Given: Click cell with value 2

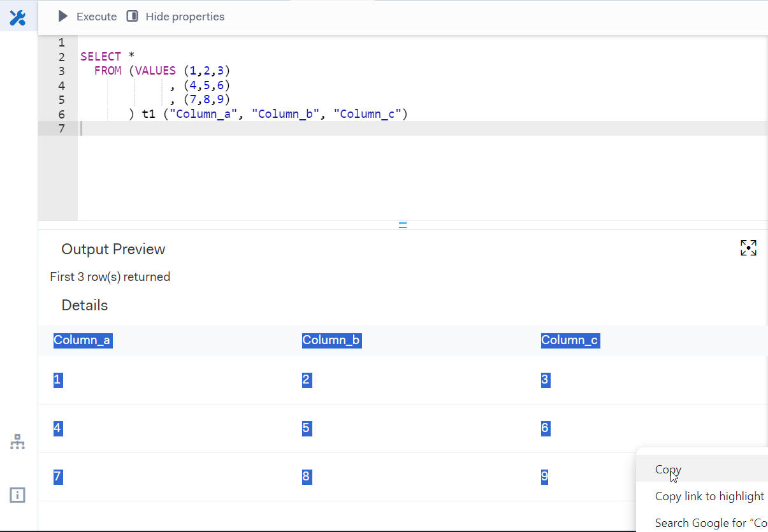Looking at the screenshot, I should 307,380.
